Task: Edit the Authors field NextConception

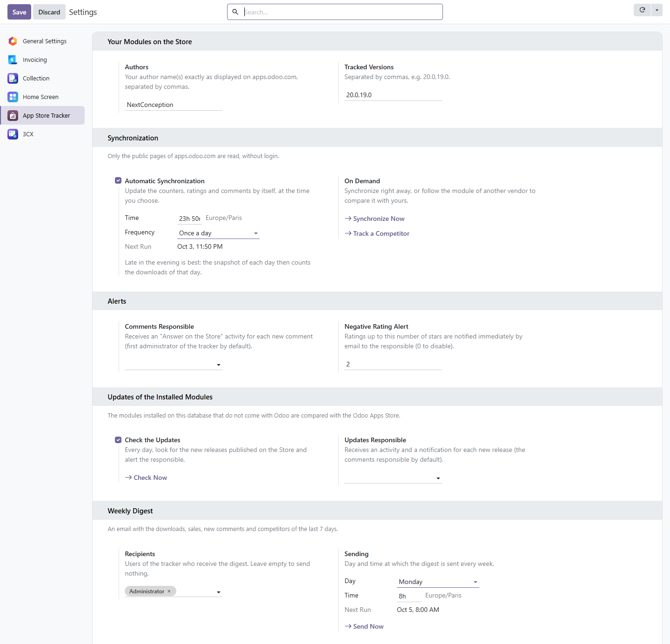Action: [174, 105]
